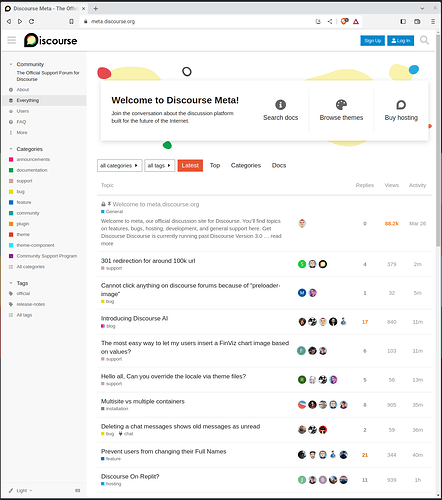
Task: Reload the page with the refresh icon
Action: [31, 21]
